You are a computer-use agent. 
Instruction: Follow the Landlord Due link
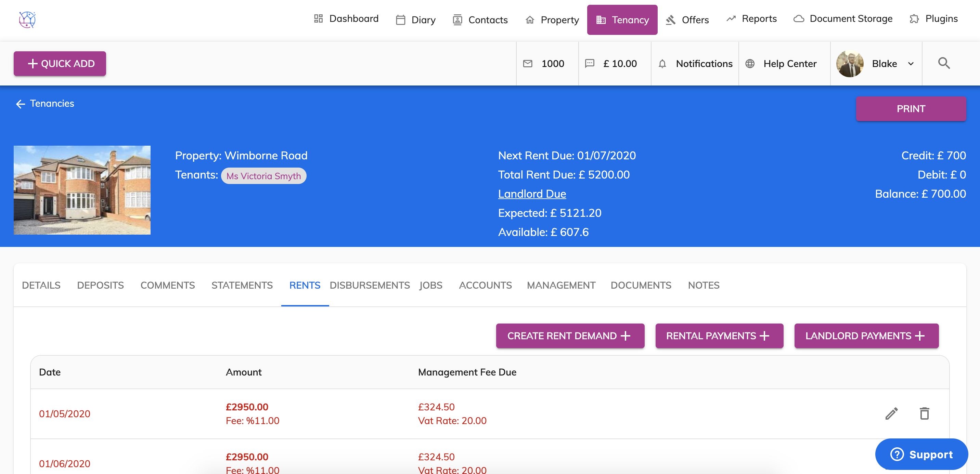pos(532,194)
